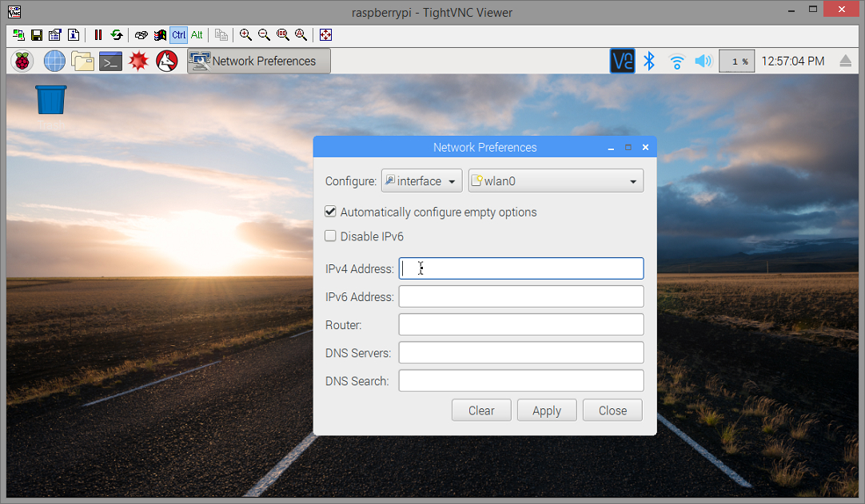The height and width of the screenshot is (504, 865).
Task: Click the Clear button
Action: coord(481,411)
